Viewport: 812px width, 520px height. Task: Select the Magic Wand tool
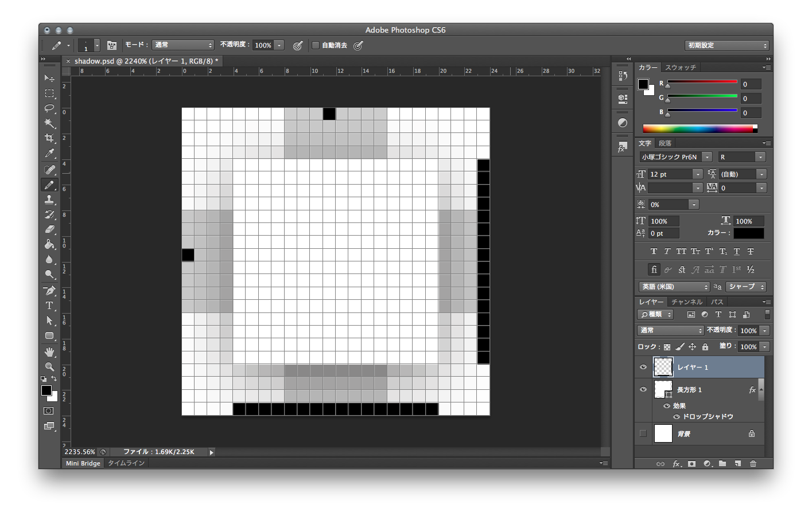pyautogui.click(x=49, y=123)
